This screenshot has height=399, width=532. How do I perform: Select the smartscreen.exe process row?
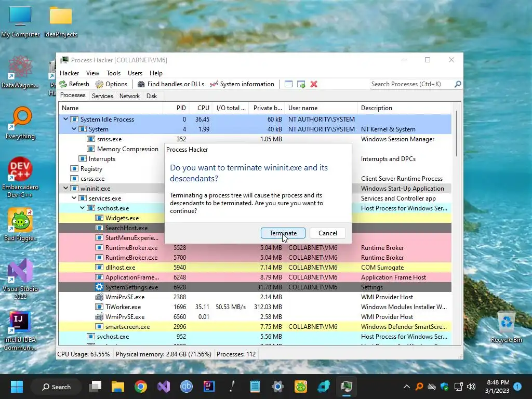[x=255, y=326]
